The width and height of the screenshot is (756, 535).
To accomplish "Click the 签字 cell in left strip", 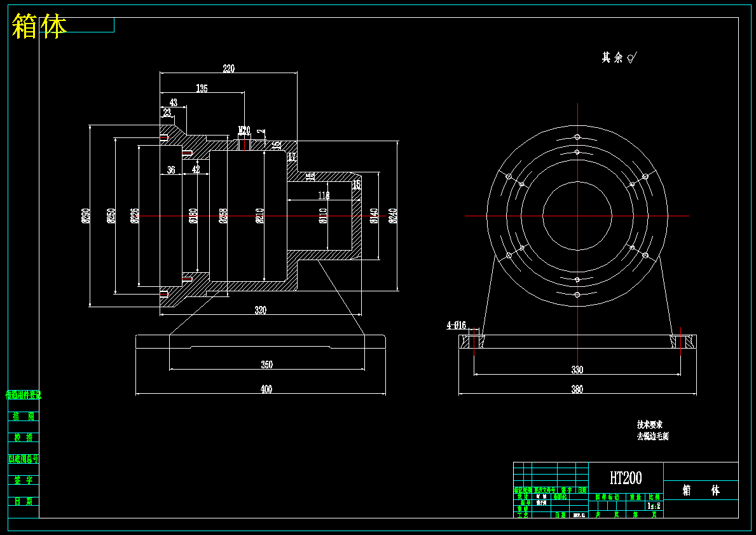I will 24,480.
